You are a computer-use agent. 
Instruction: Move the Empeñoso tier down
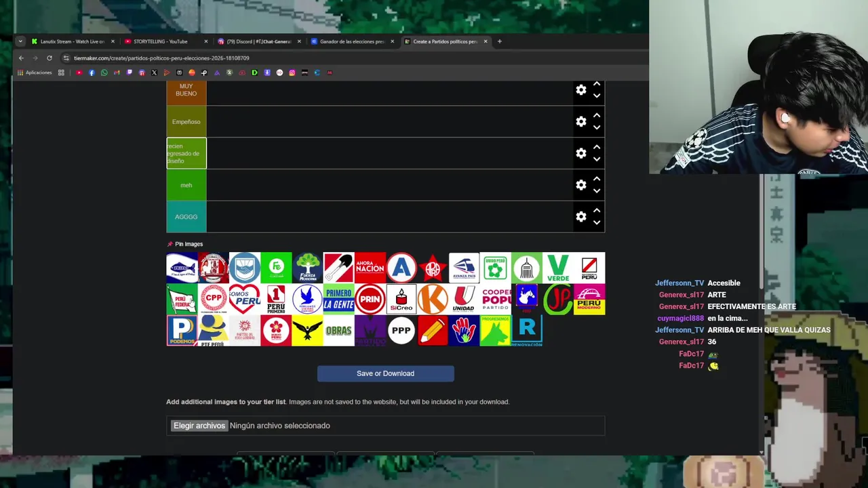tap(597, 127)
